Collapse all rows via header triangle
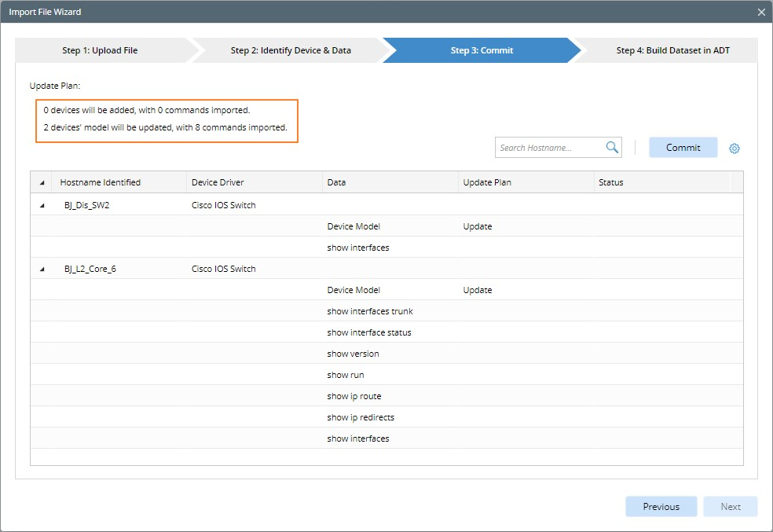The height and width of the screenshot is (532, 773). [42, 182]
